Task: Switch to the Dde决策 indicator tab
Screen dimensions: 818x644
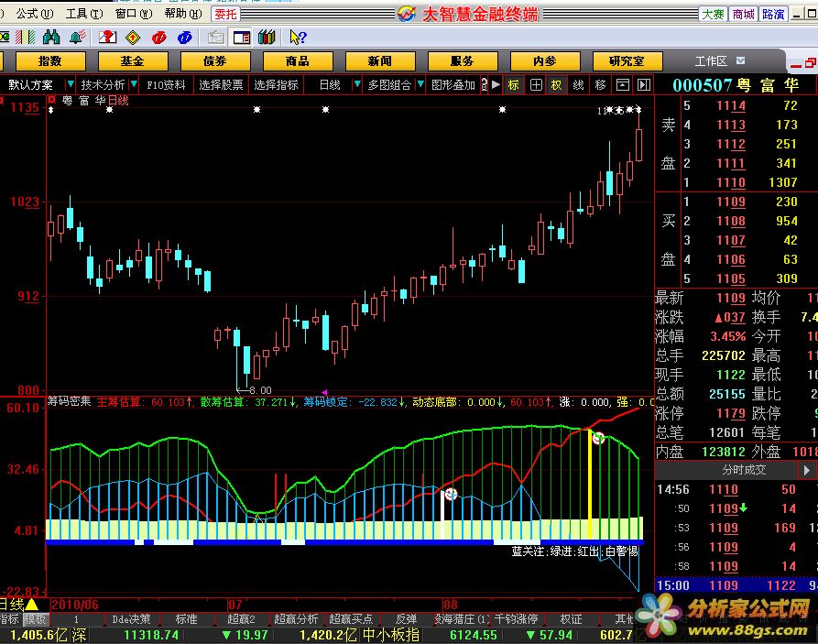Action: pos(131,619)
